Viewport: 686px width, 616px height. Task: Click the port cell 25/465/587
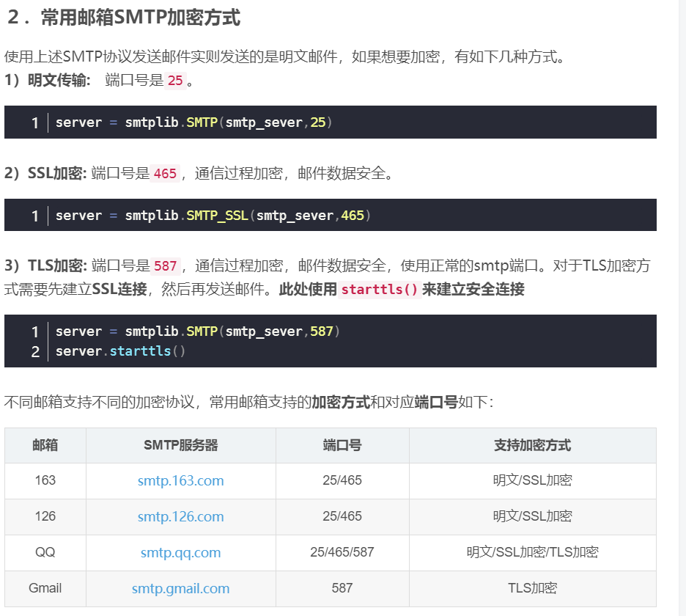pyautogui.click(x=342, y=552)
